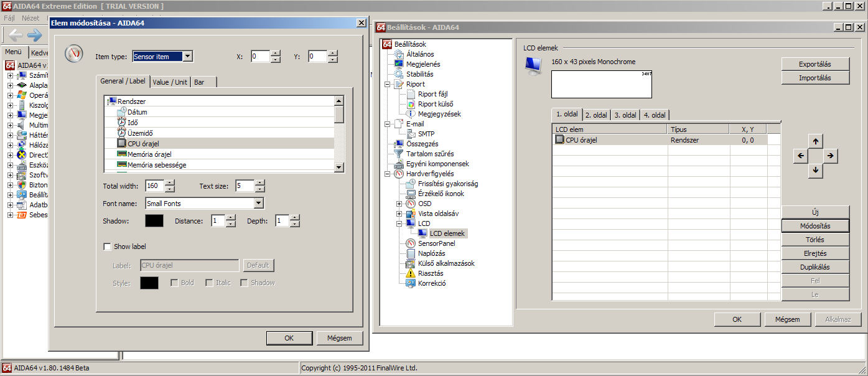Expand the Vista oldalsáv node
This screenshot has height=376, width=868.
(399, 214)
